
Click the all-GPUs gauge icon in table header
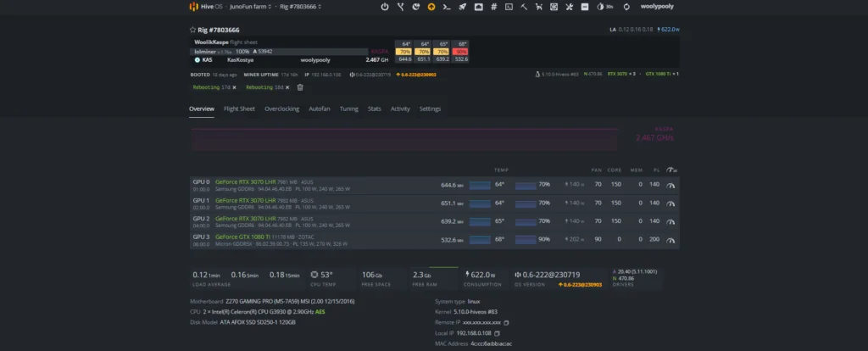[671, 170]
